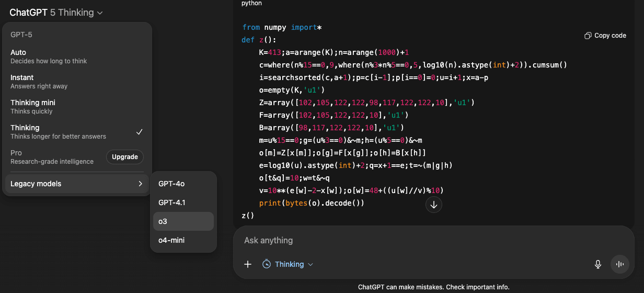Click the Upgrade button for Pro
The image size is (644, 293).
(x=125, y=157)
